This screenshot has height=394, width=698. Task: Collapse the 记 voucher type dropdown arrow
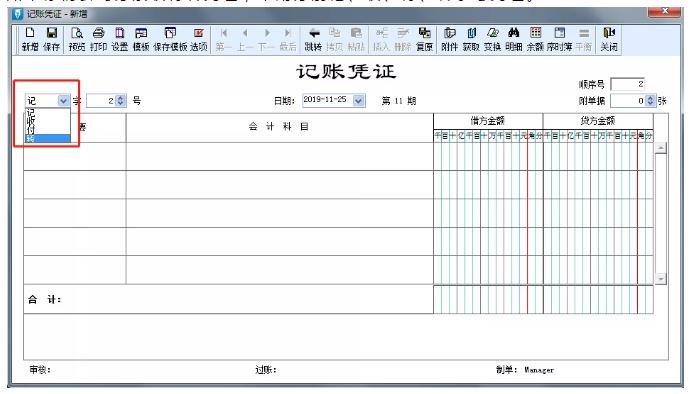63,101
